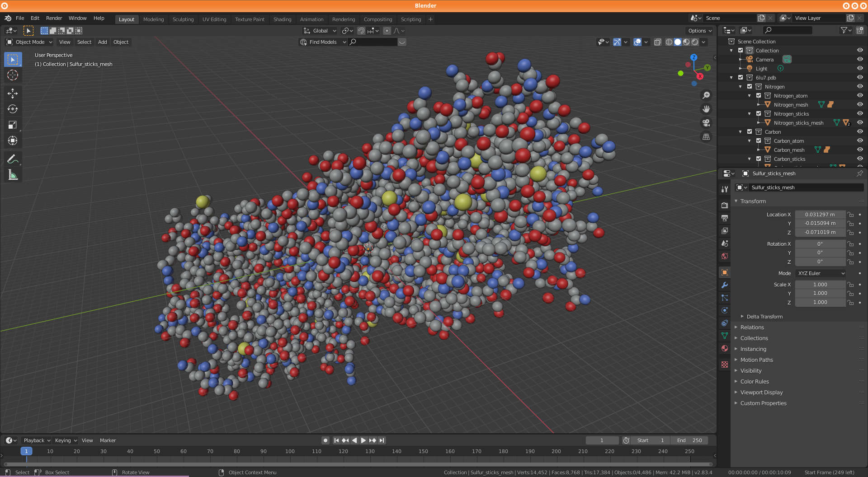This screenshot has height=477, width=868.
Task: Click the pan view hand icon
Action: [x=706, y=109]
